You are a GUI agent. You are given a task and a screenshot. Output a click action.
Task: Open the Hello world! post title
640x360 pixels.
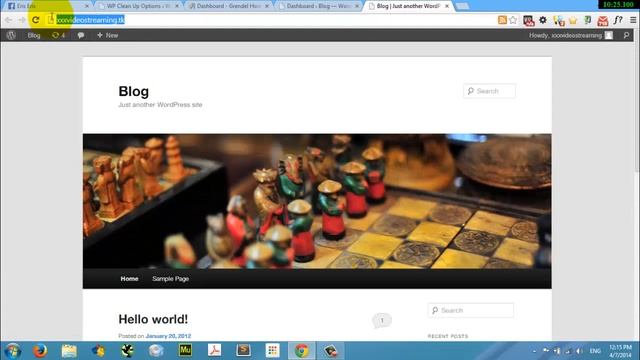click(153, 319)
